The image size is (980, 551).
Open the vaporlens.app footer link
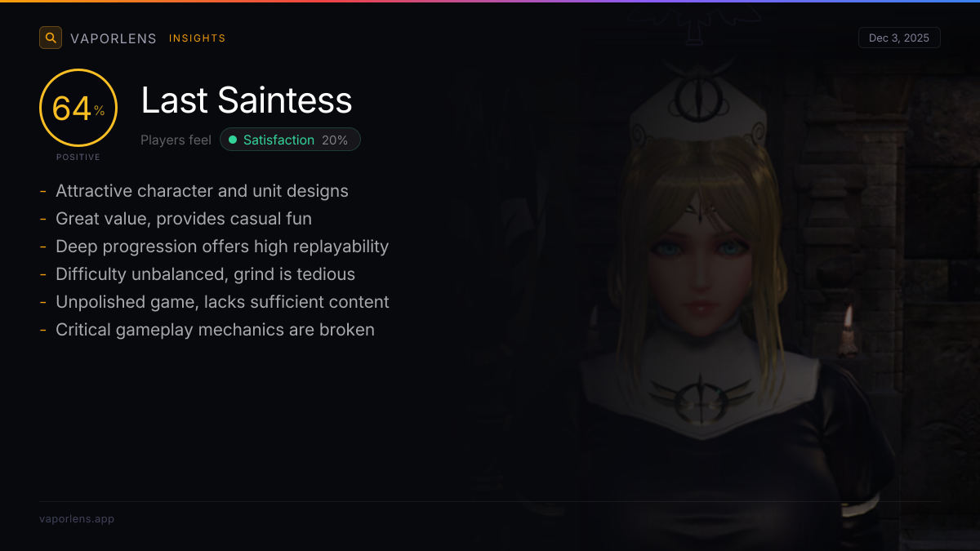click(x=77, y=518)
